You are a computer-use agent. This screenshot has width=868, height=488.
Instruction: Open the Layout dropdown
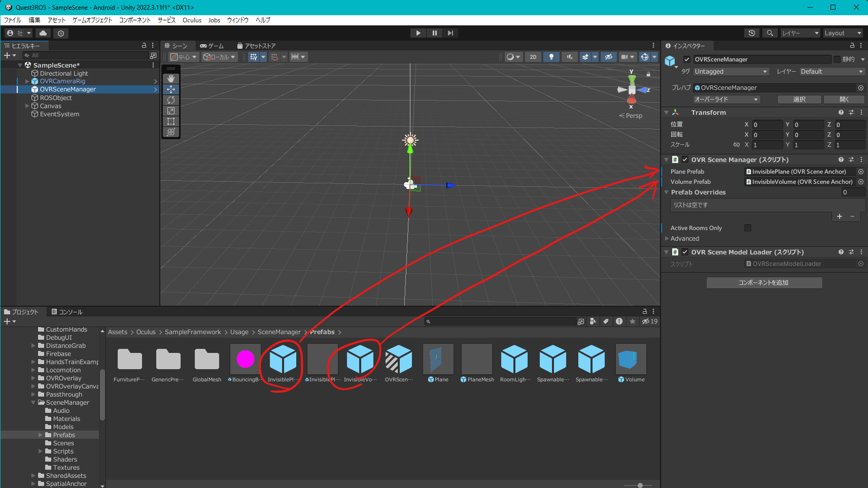point(843,33)
